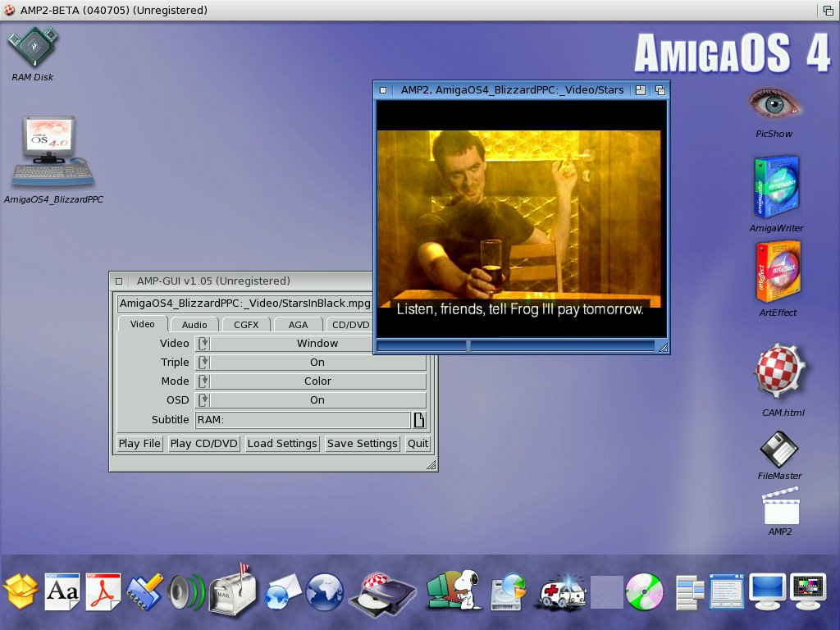This screenshot has height=630, width=840.
Task: Switch to the CD/DVD tab
Action: point(349,325)
